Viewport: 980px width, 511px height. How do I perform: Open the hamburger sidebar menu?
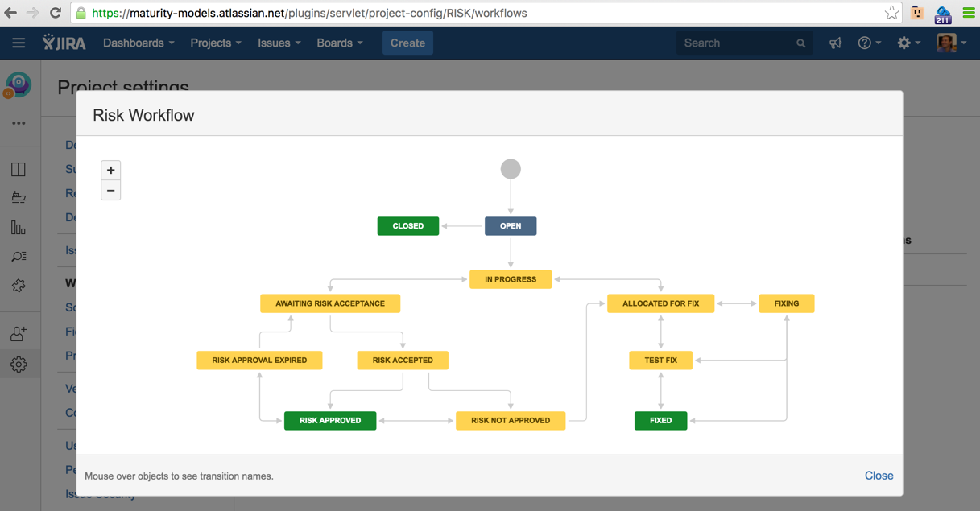(19, 43)
